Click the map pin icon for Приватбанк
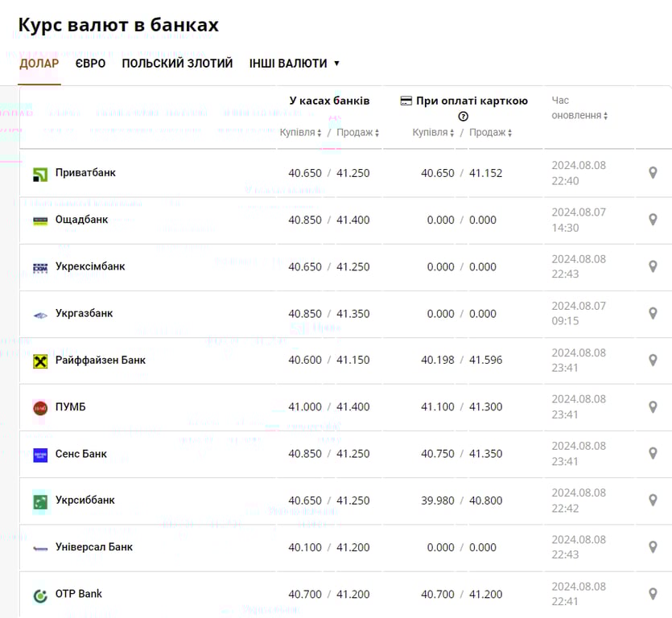Image resolution: width=672 pixels, height=618 pixels. 653,173
